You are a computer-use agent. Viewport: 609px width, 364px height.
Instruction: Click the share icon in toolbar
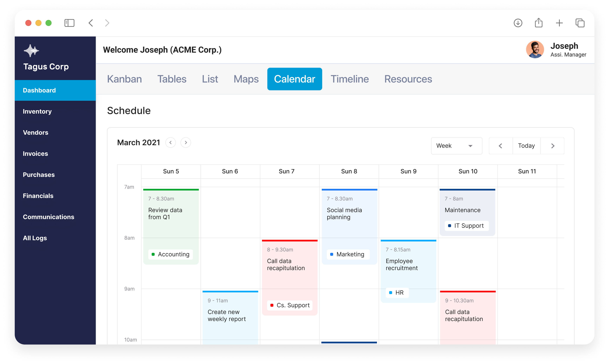539,23
